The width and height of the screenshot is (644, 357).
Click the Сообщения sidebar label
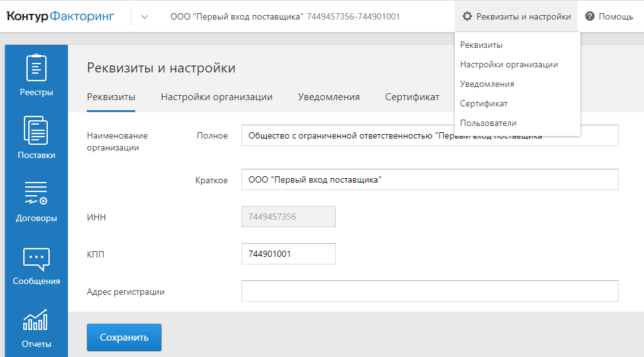(x=36, y=281)
